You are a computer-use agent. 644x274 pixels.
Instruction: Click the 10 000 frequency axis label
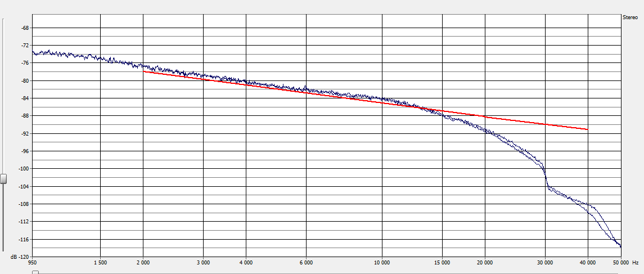(x=382, y=263)
